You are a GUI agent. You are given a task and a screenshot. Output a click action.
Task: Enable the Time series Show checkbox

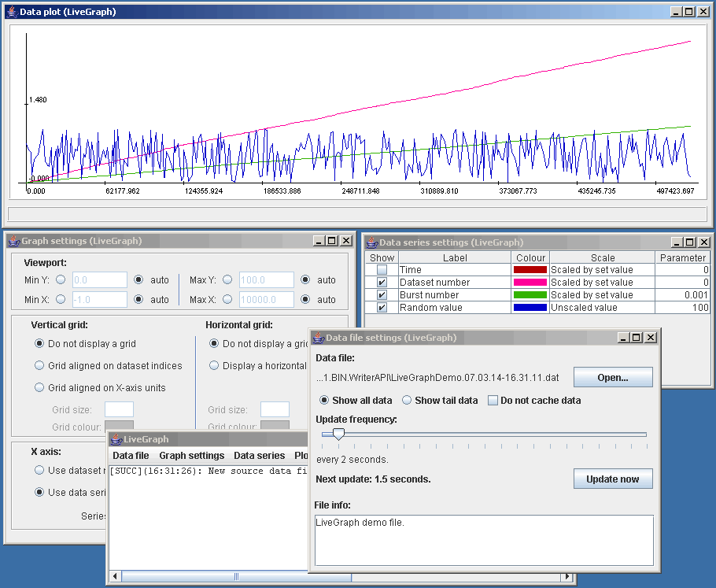click(x=382, y=270)
